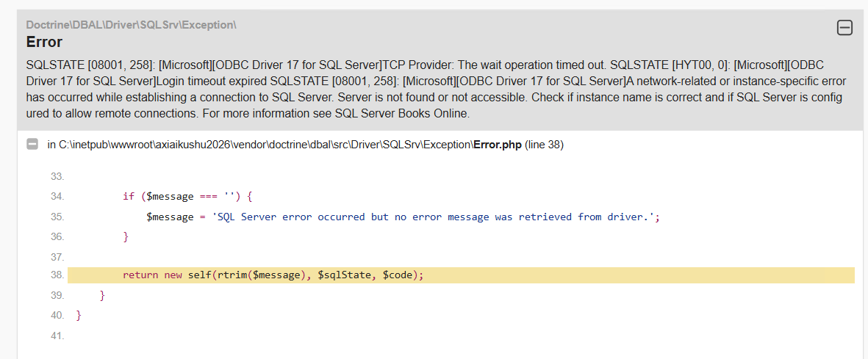Select line number 41 in code listing
Screen dimensions: 868x359
(57, 336)
